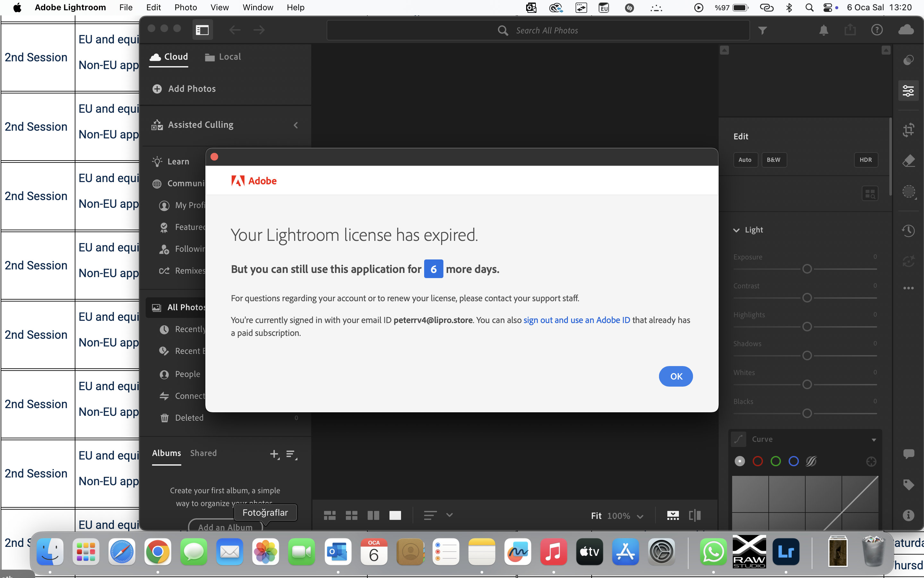Open the Photo menu

coord(185,8)
